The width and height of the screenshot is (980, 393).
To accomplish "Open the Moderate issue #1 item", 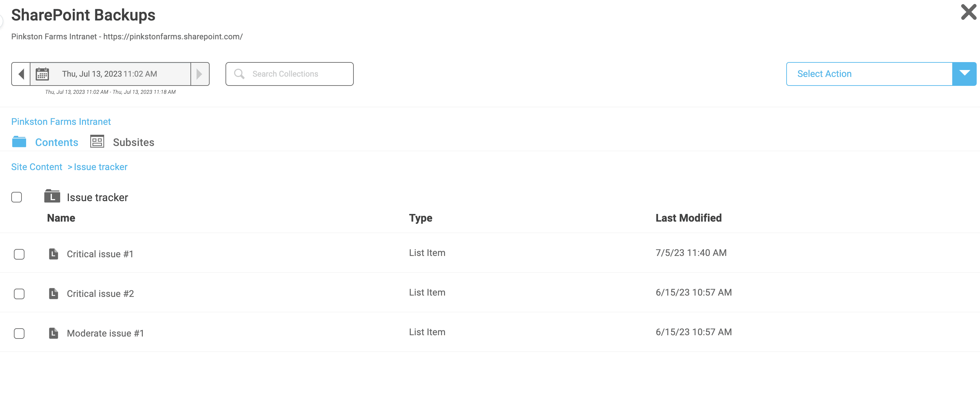I will pos(105,333).
